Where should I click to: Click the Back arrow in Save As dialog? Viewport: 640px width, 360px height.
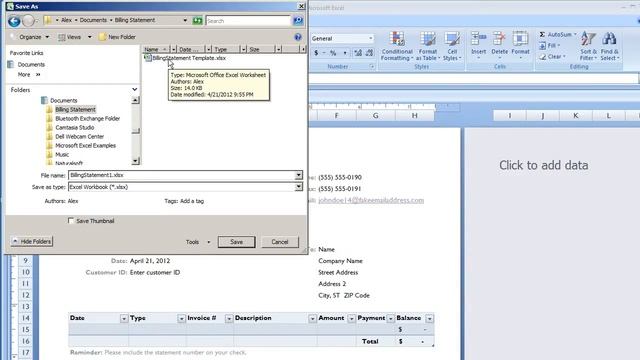click(14, 21)
